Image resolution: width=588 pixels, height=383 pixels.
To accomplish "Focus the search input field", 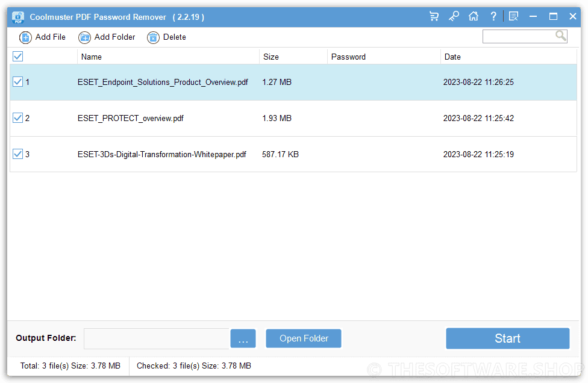I will click(518, 36).
